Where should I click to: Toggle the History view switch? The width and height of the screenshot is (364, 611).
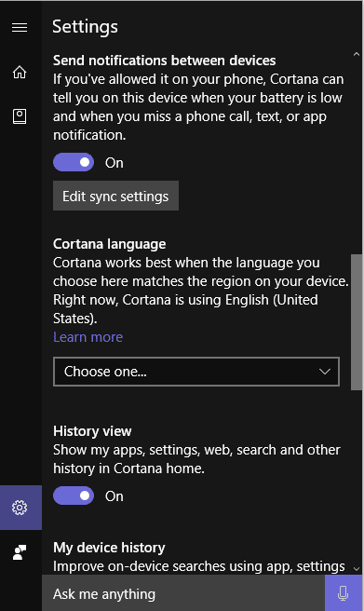pos(74,496)
